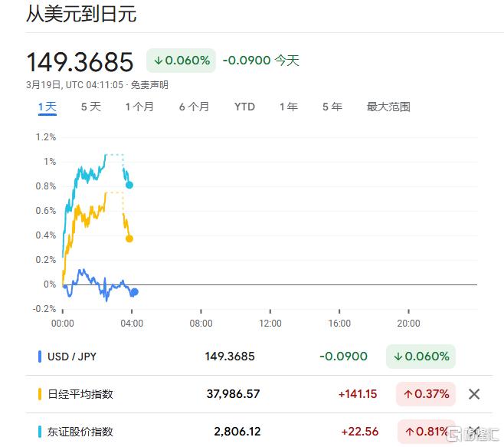The width and height of the screenshot is (504, 447).
Task: Remove the 日经平均指数 comparison row
Action: 474,394
